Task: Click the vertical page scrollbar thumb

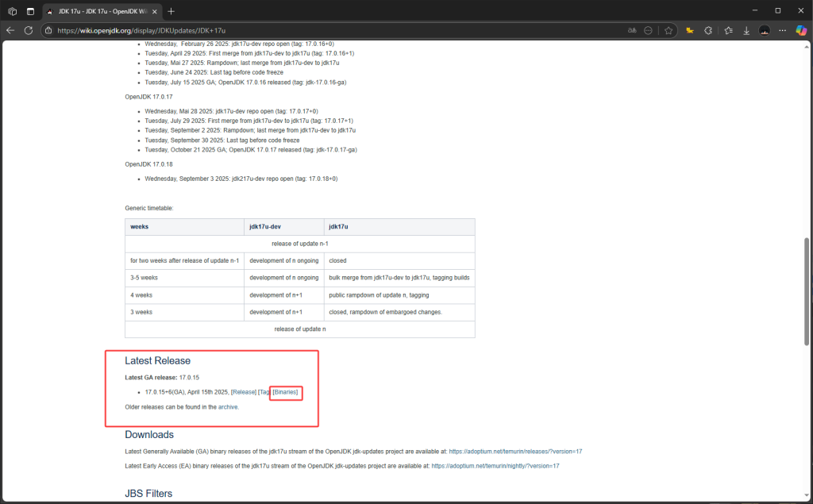Action: pyautogui.click(x=807, y=291)
